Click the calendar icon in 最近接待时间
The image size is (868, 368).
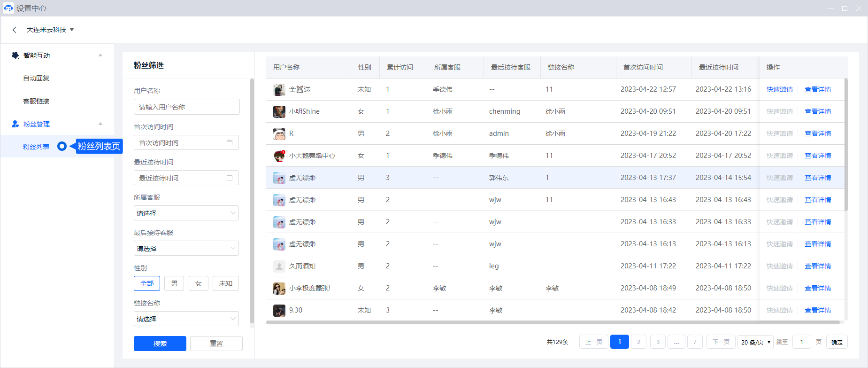click(230, 178)
